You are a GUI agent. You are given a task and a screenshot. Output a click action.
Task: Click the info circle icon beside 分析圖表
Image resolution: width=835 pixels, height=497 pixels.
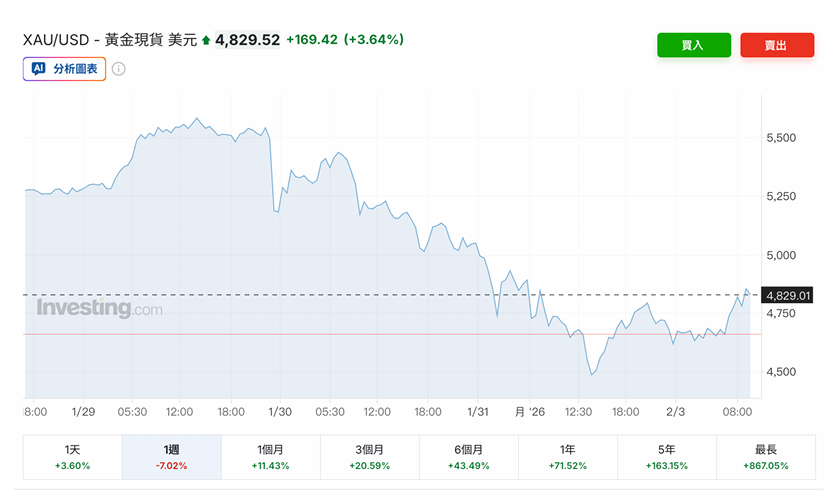tap(118, 69)
